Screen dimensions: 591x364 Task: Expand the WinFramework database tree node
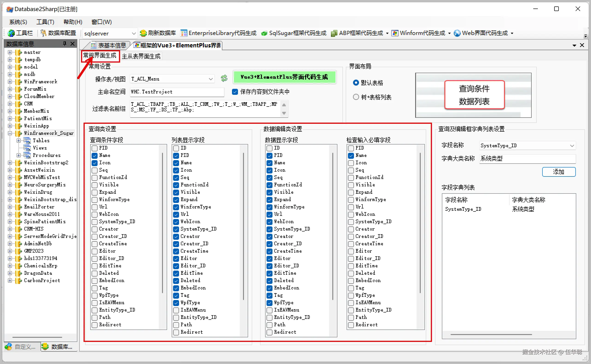pos(10,82)
